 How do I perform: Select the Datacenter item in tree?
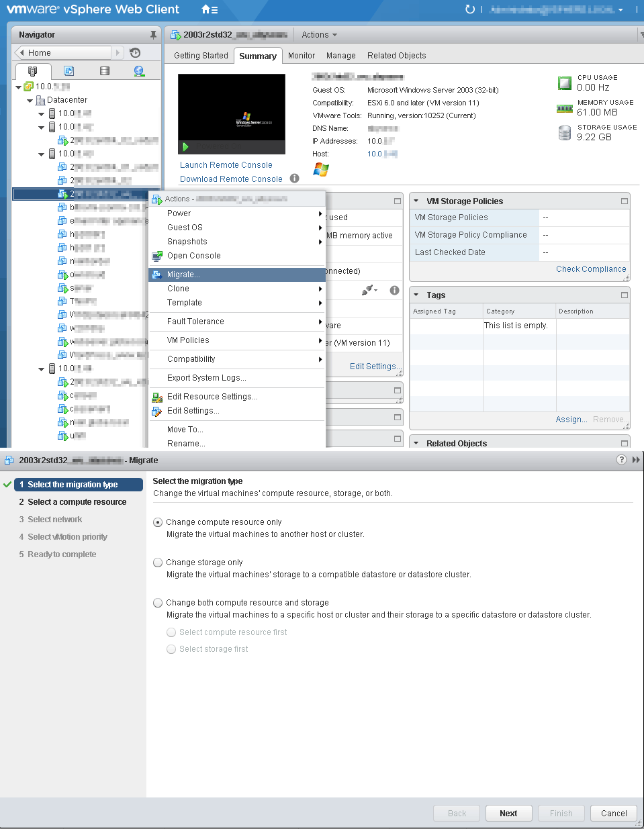(67, 100)
